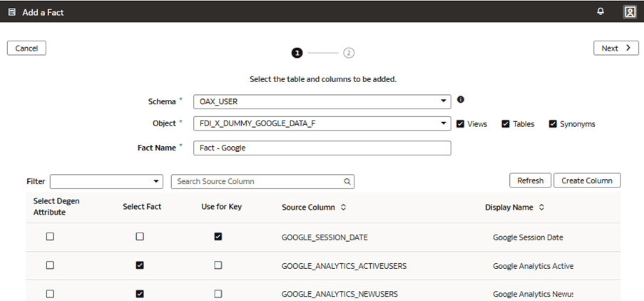Uncheck Select Fact for GOOGLE_ANALYTICS_ACTIVEUSERS
This screenshot has height=301, width=644.
[140, 265]
